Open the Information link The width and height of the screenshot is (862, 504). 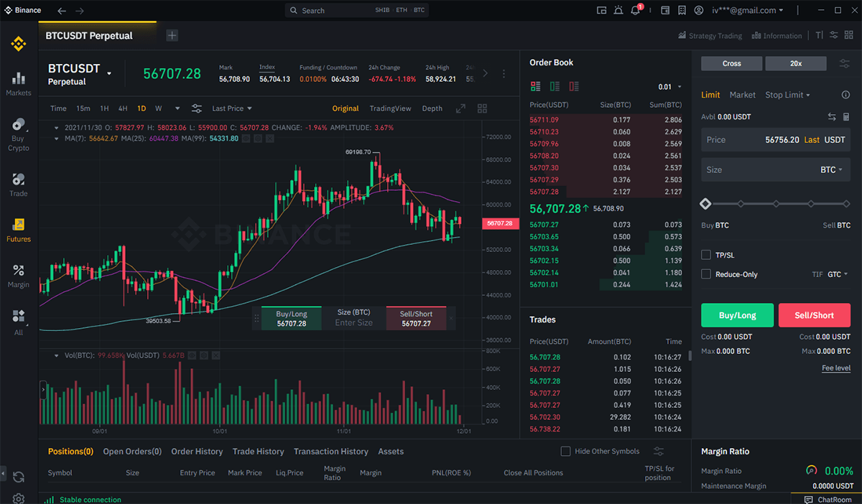tap(777, 36)
